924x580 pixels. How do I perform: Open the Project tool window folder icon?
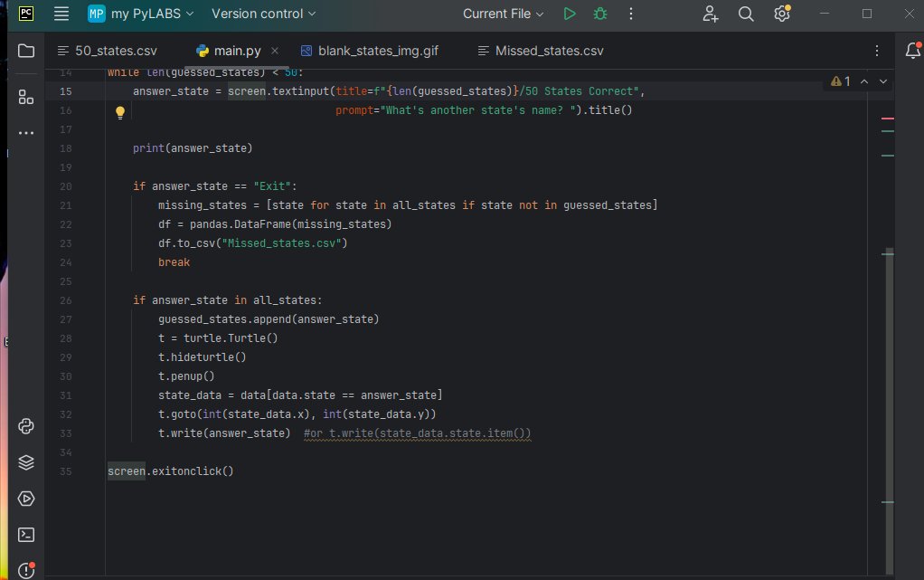coord(26,51)
